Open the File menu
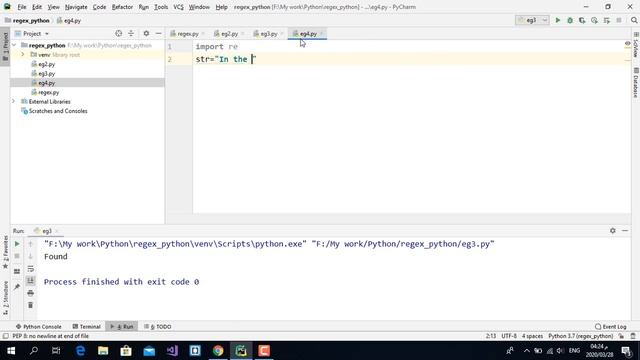 pyautogui.click(x=22, y=7)
